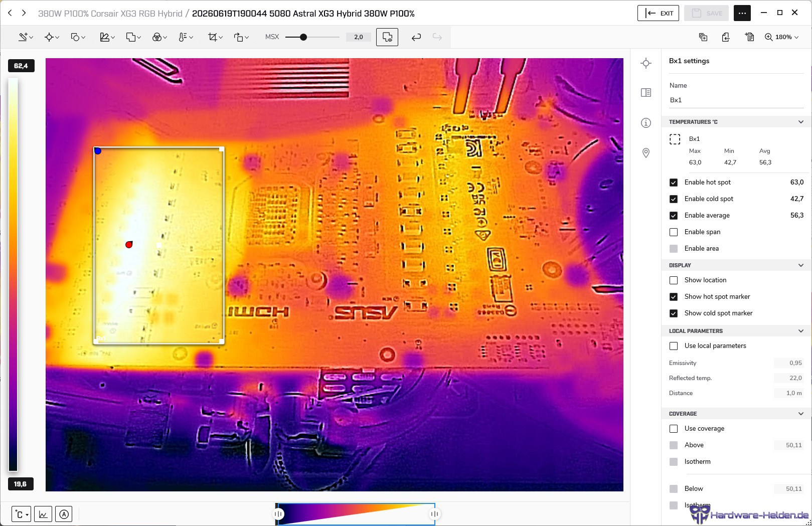Select the spot measurement tool
The height and width of the screenshot is (526, 812).
(x=52, y=37)
